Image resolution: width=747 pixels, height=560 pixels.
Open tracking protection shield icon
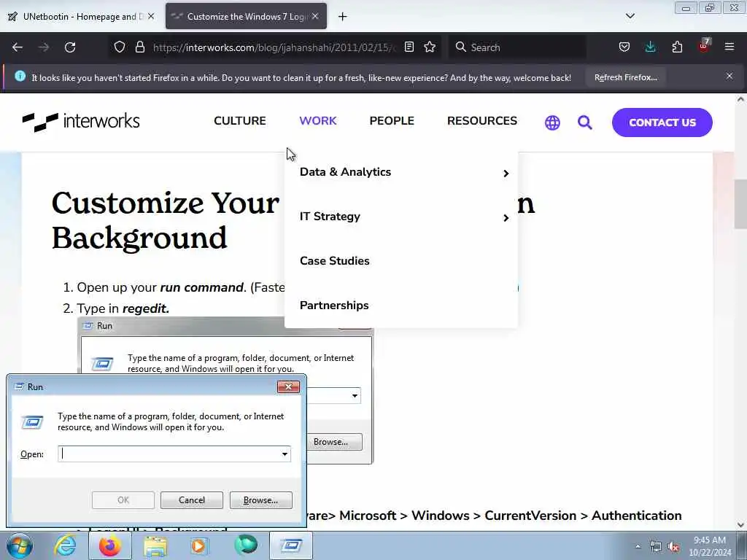tap(120, 47)
